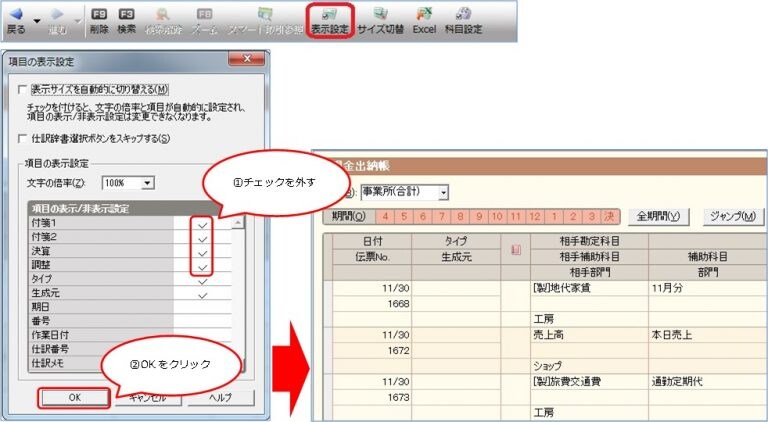Open 科目設定 from the toolbar
The image size is (768, 422).
[x=463, y=15]
